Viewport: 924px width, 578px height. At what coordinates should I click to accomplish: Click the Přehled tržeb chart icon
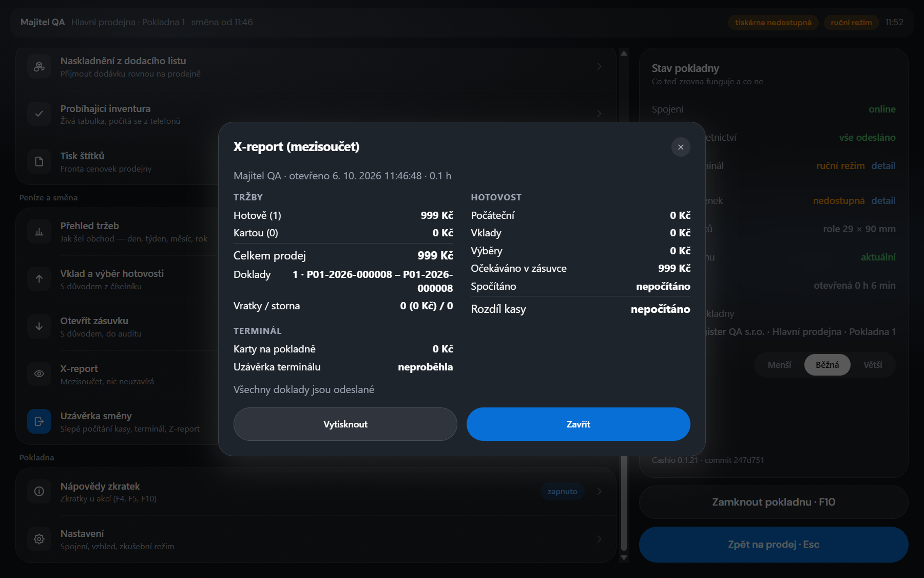[x=39, y=231]
